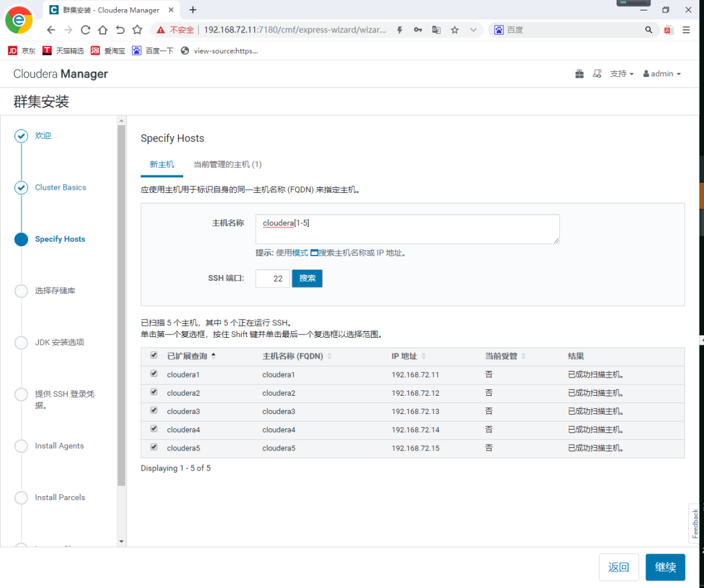Open the 百度一下 bookmark

pos(153,51)
